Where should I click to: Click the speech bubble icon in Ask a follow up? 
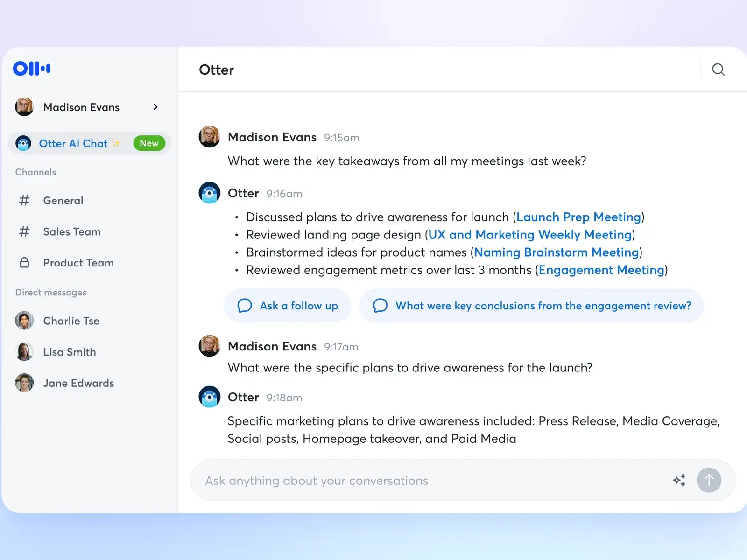click(x=245, y=306)
